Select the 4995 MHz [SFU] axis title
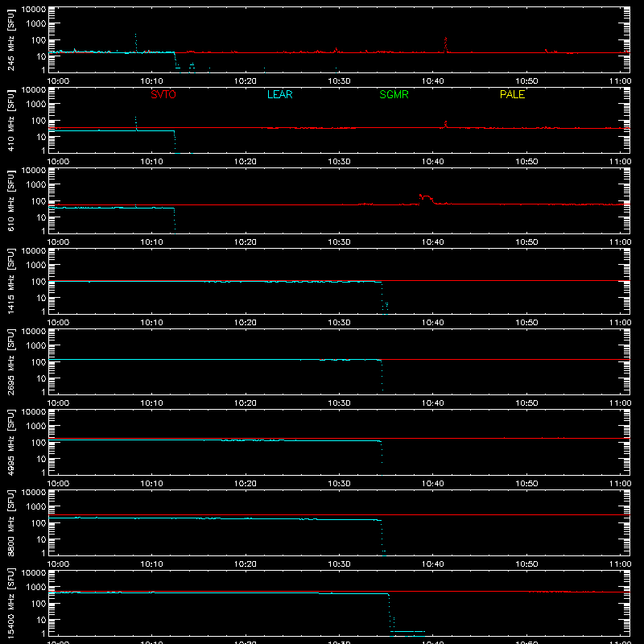The height and width of the screenshot is (644, 644). click(x=11, y=442)
